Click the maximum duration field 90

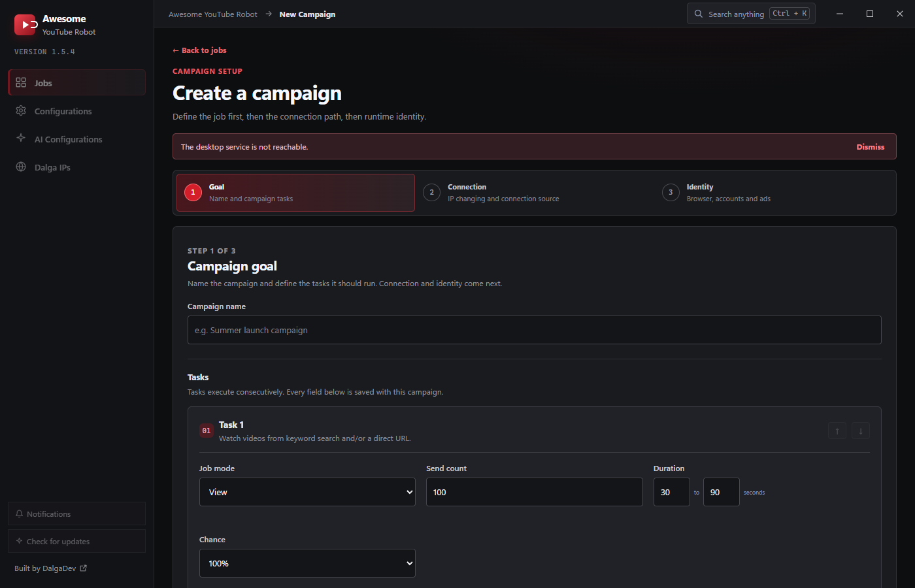(x=721, y=492)
